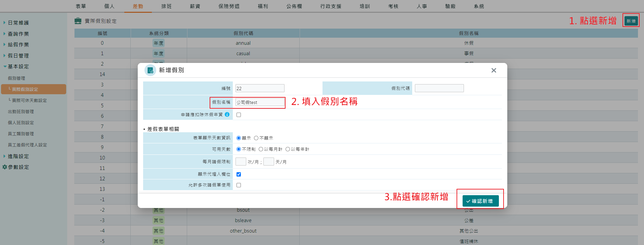Click the 新增 button at top right
The image size is (644, 245).
click(x=631, y=21)
